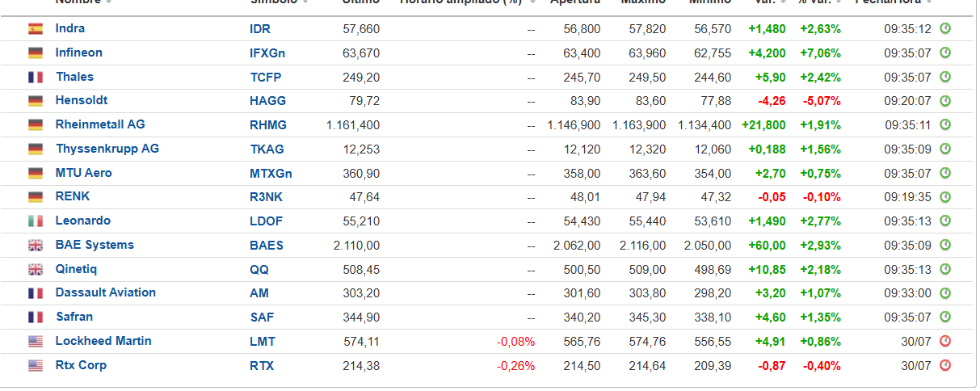
Task: Click the Italian flag icon beside Leonardo
Action: [x=36, y=221]
